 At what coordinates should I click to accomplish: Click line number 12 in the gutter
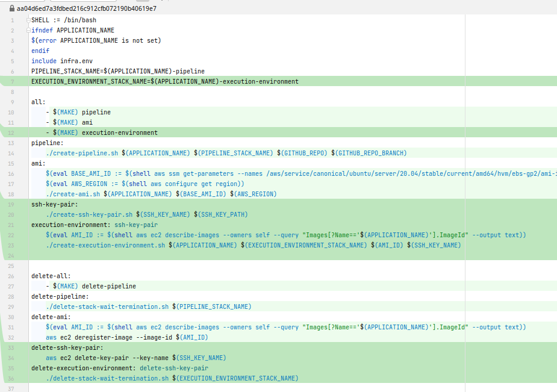[x=12, y=132]
